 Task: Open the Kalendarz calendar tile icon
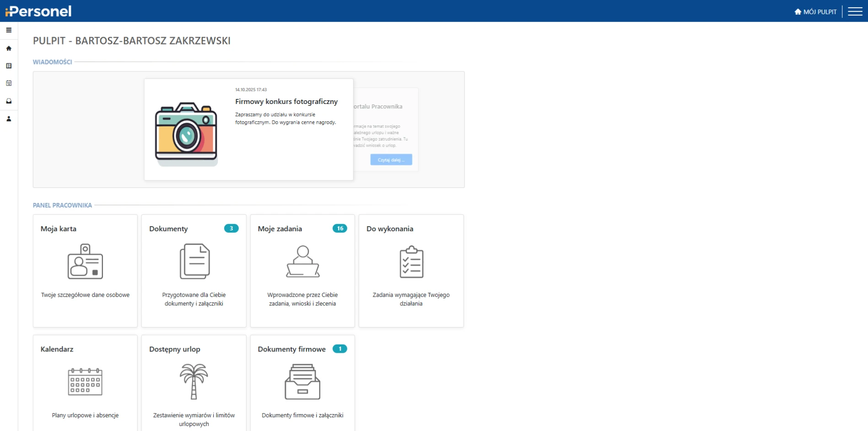tap(85, 382)
